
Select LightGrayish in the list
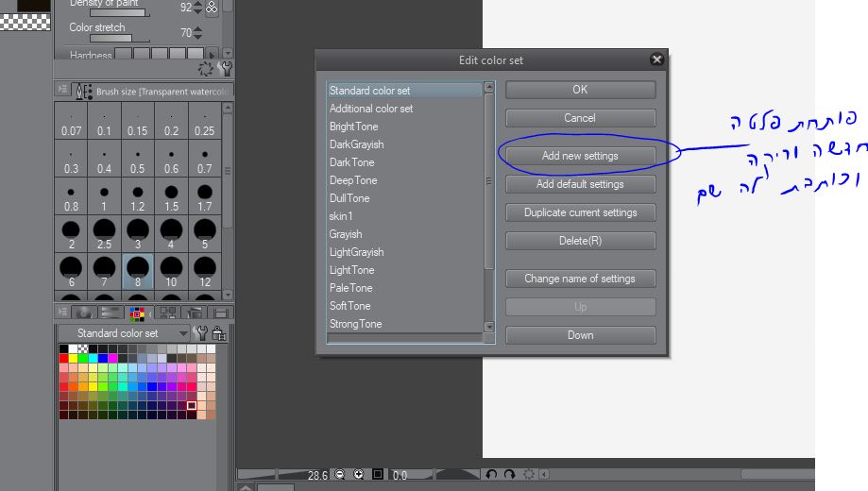point(404,252)
